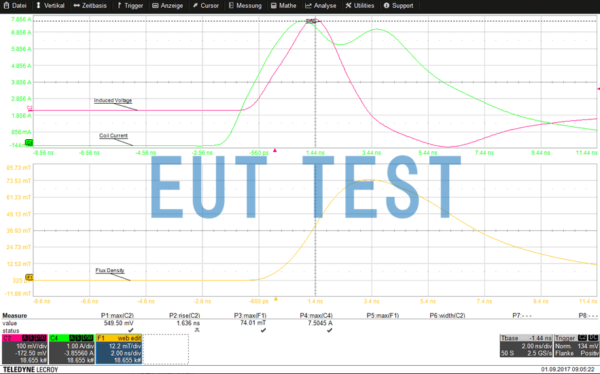Open the Datei menu
The image size is (600, 374).
coord(15,6)
